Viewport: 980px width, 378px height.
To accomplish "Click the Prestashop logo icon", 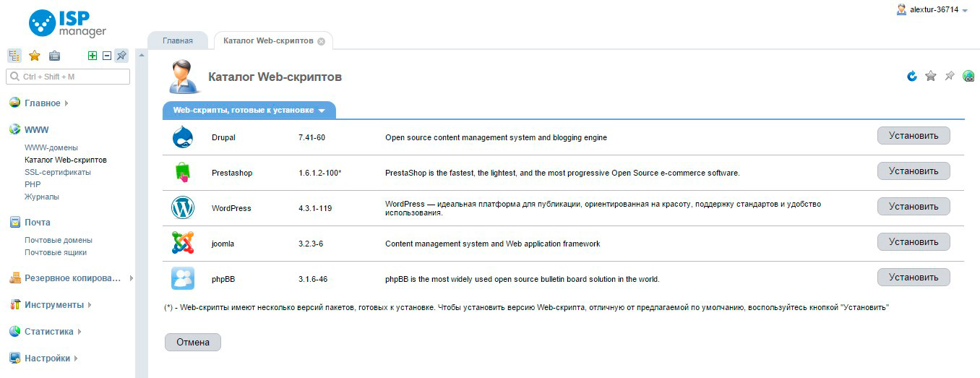I will coord(183,173).
